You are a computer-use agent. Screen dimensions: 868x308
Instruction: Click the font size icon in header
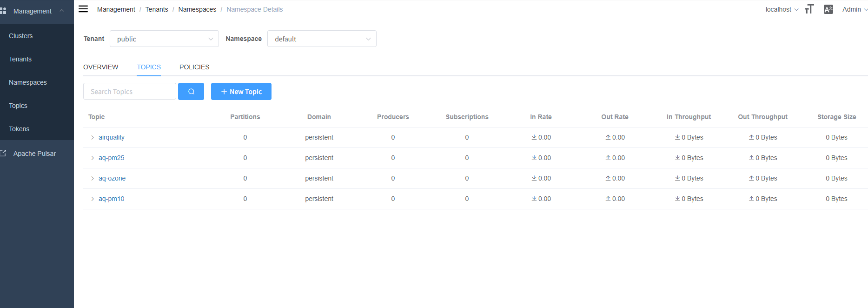[x=809, y=9]
